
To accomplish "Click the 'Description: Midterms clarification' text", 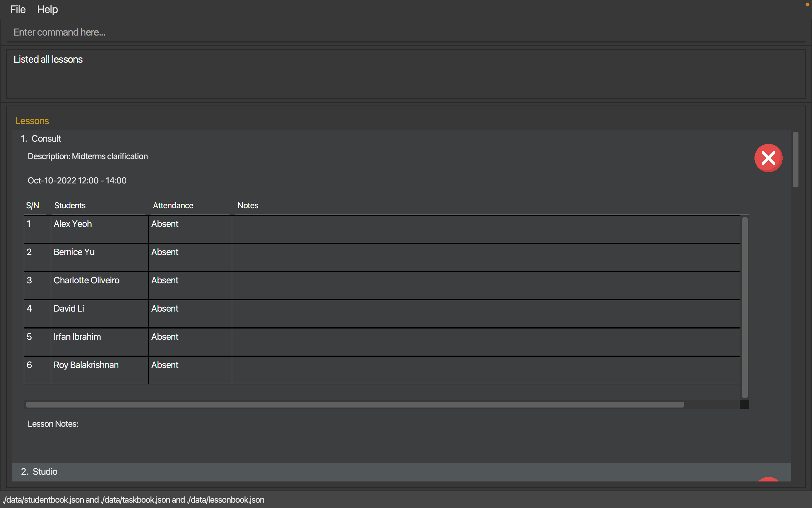I will [x=88, y=156].
